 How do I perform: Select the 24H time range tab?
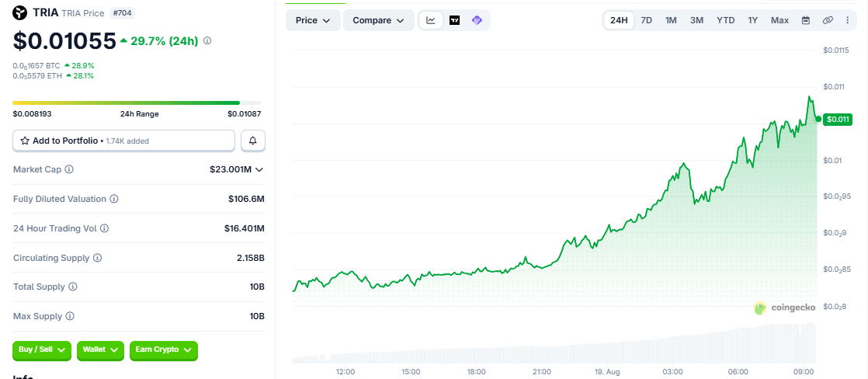(619, 20)
